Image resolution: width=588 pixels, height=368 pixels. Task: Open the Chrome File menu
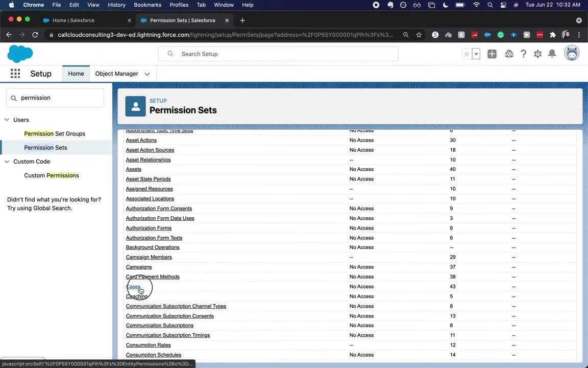pyautogui.click(x=56, y=5)
